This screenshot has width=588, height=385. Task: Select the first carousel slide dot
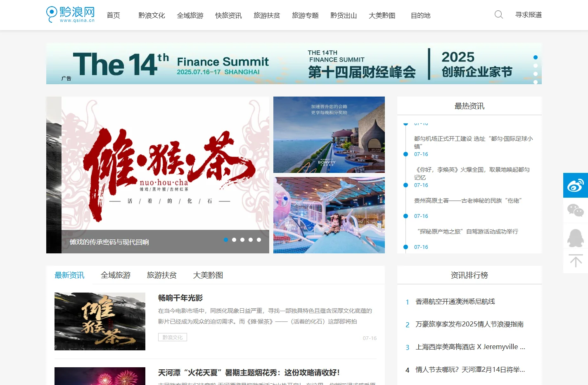click(x=226, y=240)
